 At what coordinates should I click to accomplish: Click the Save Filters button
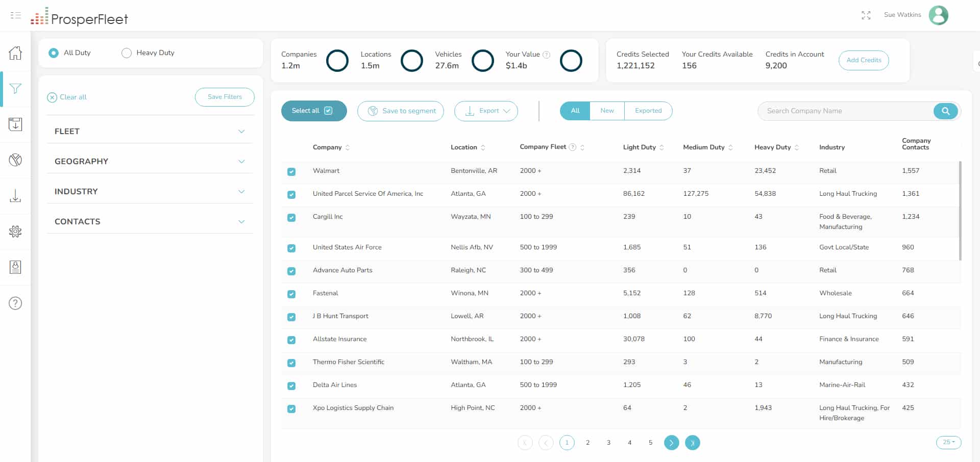(225, 97)
